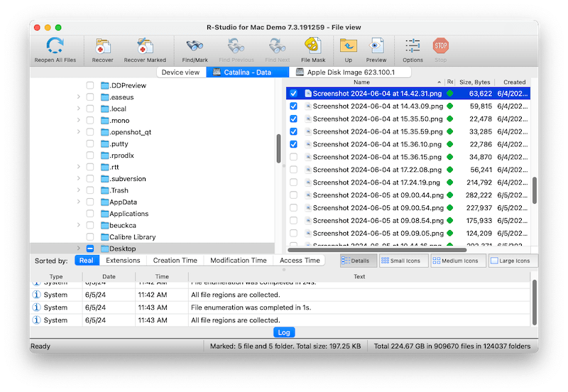Check the box for Screenshot 2024-06-04 at 17.22.08.png
This screenshot has width=568, height=392.
click(294, 170)
